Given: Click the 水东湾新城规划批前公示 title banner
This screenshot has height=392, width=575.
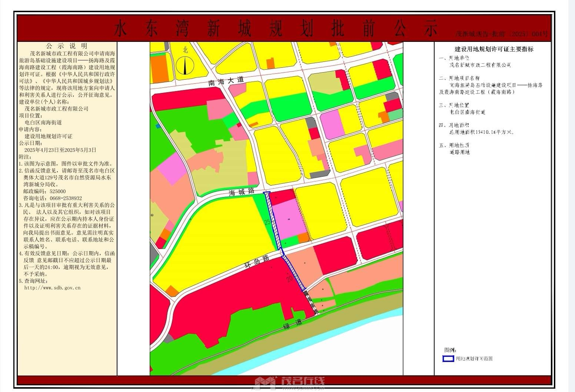Looking at the screenshot, I should (x=276, y=29).
